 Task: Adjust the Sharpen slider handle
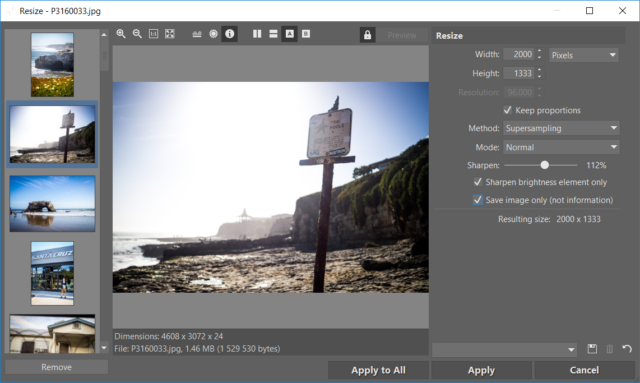coord(544,165)
